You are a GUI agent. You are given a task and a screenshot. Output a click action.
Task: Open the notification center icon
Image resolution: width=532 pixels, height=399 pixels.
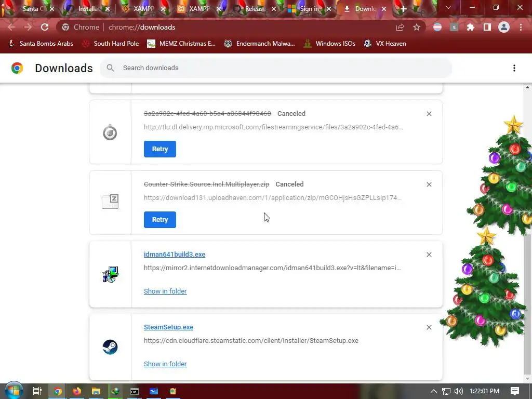(515, 391)
